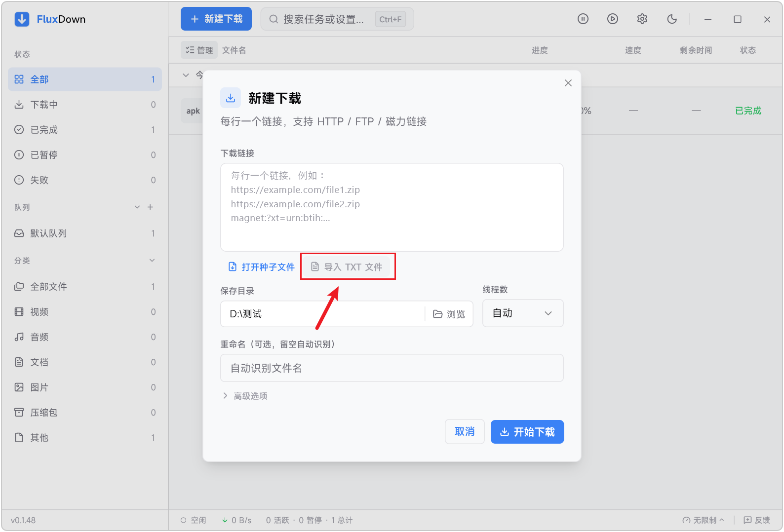Click the 管理 manage button
Screen dimensions: 784x532
(199, 50)
